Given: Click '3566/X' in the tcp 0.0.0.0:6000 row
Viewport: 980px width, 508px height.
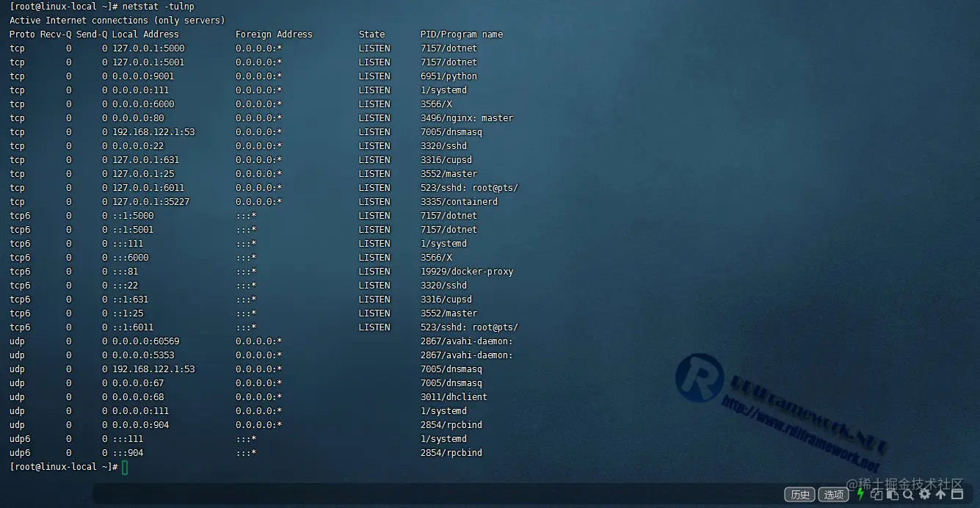Looking at the screenshot, I should (x=436, y=104).
